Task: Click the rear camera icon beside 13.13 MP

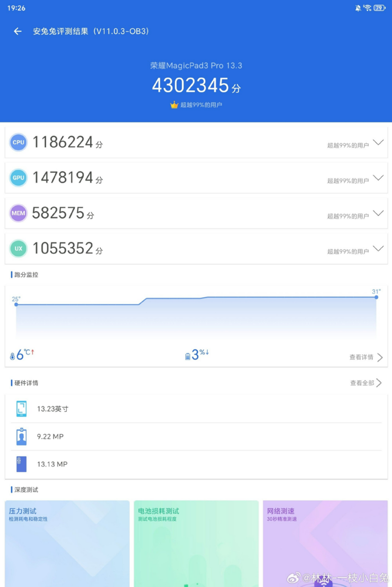Action: point(21,464)
